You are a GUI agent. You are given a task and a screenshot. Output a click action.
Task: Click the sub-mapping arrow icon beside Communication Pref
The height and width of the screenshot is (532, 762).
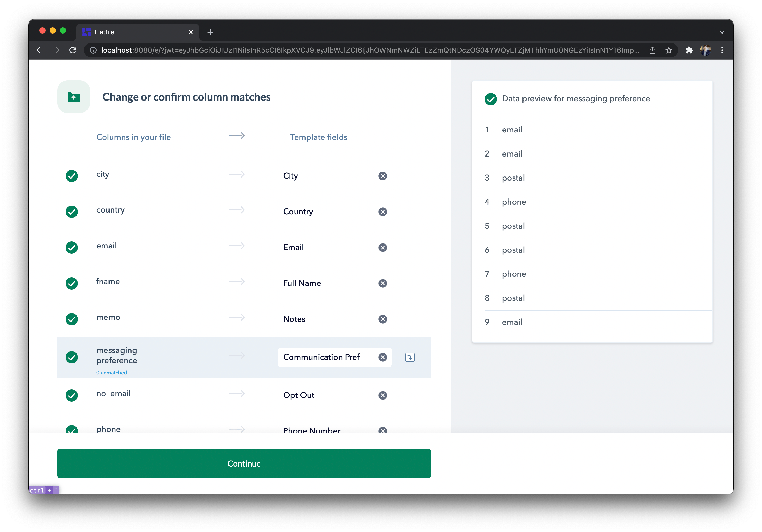click(410, 357)
